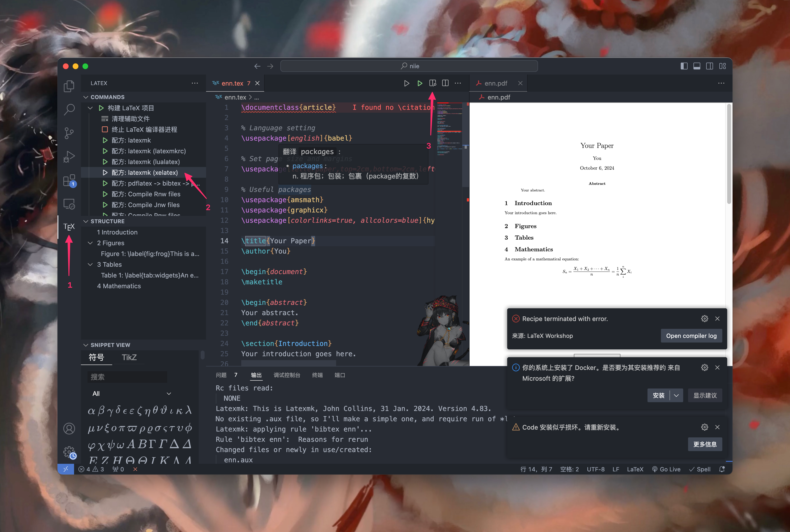This screenshot has width=790, height=532.
Task: Click the niie command center search box
Action: click(409, 66)
